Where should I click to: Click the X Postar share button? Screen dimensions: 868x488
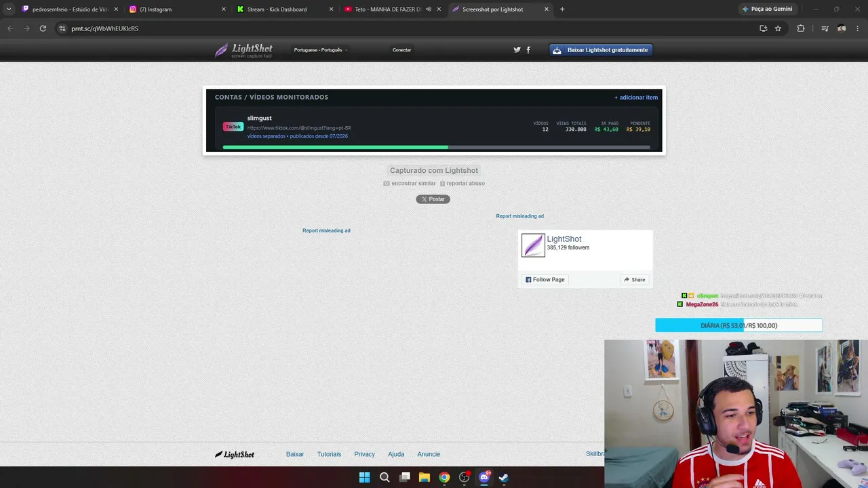pyautogui.click(x=433, y=199)
